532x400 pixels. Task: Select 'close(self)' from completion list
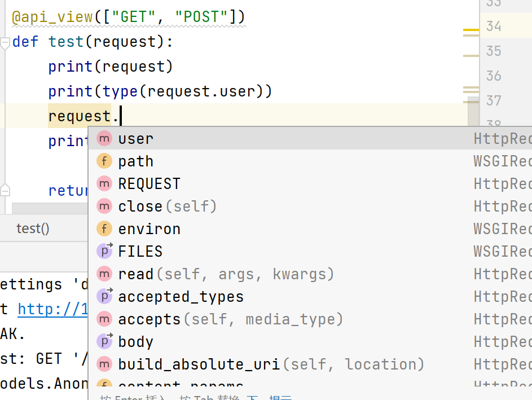(168, 206)
